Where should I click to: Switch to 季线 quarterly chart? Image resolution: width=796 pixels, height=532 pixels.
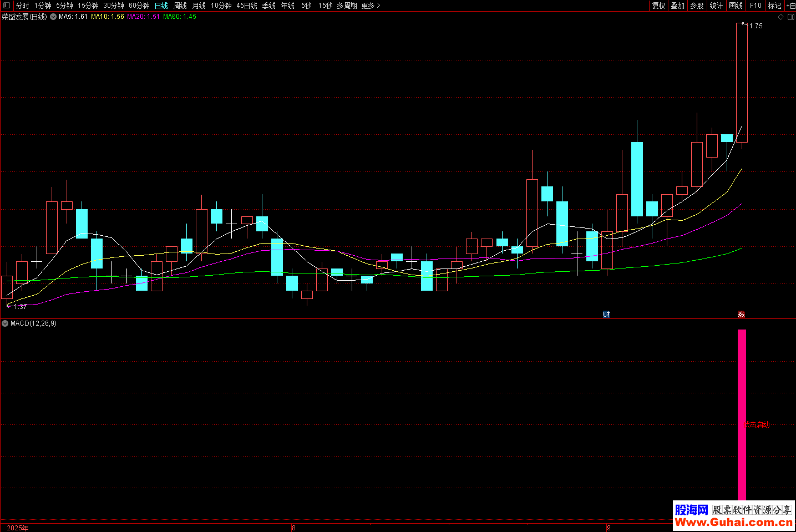[x=269, y=6]
